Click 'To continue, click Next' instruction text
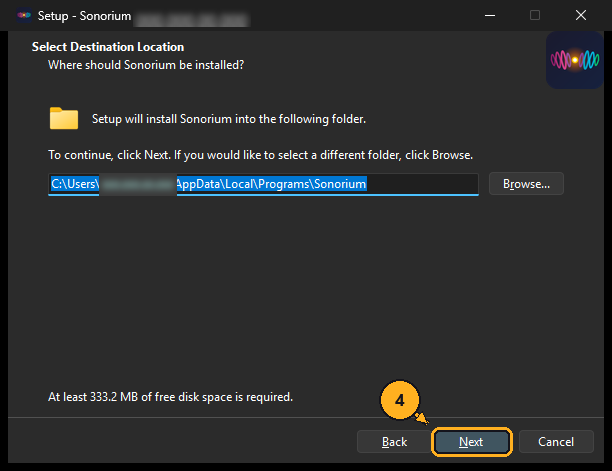Screen dimensions: 612x471 pos(260,155)
